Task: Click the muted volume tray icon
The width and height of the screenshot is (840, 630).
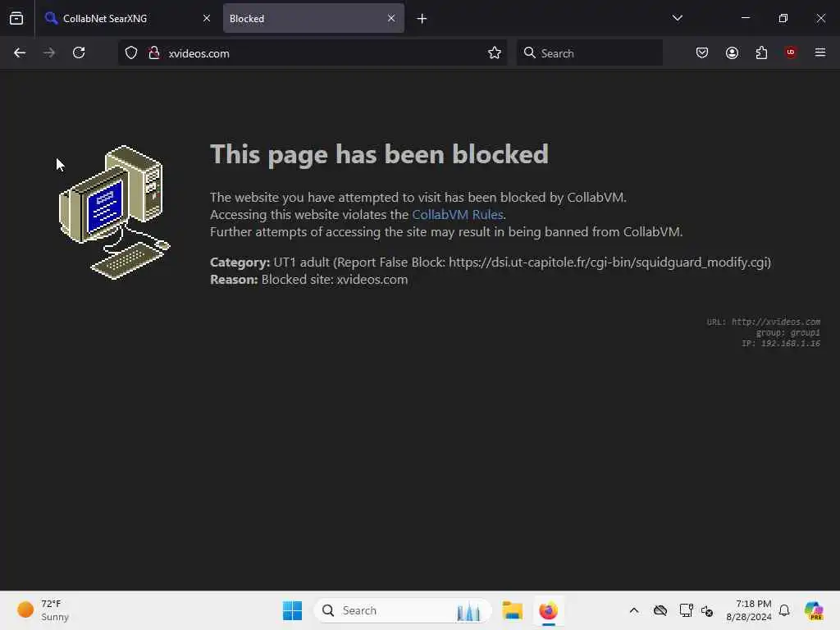Action: coord(707,610)
